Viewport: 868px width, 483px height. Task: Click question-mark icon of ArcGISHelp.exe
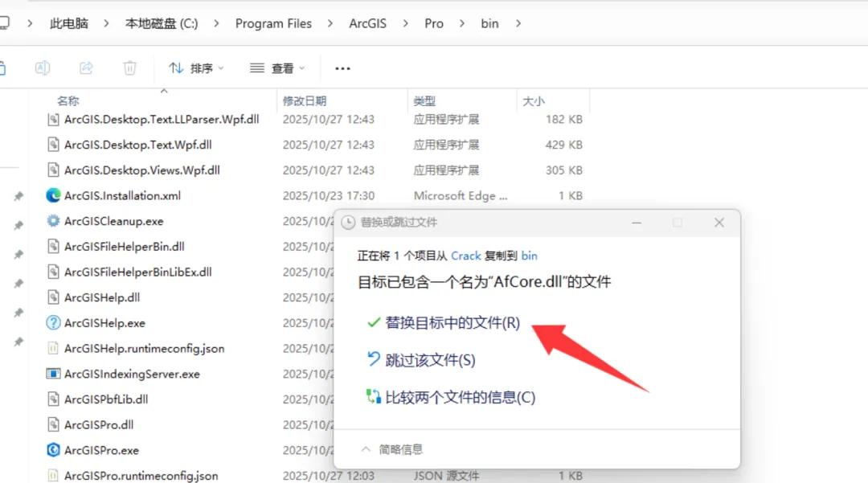53,322
